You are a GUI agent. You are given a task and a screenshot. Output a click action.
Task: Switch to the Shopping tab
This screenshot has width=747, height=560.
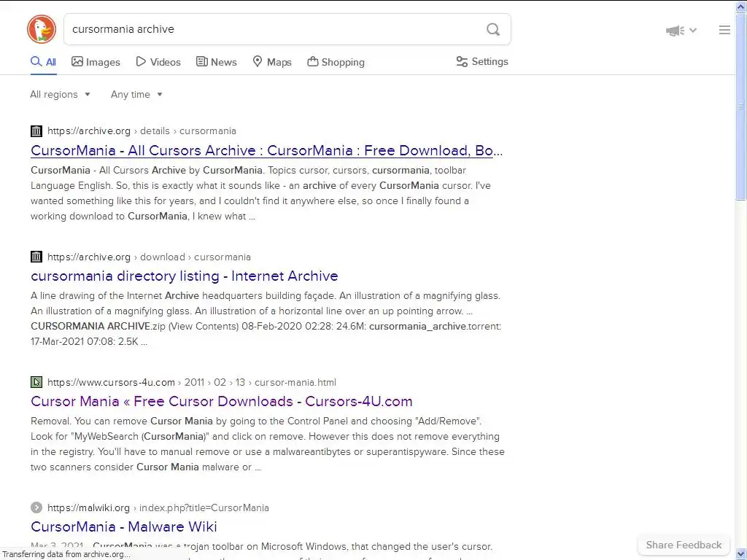(336, 62)
